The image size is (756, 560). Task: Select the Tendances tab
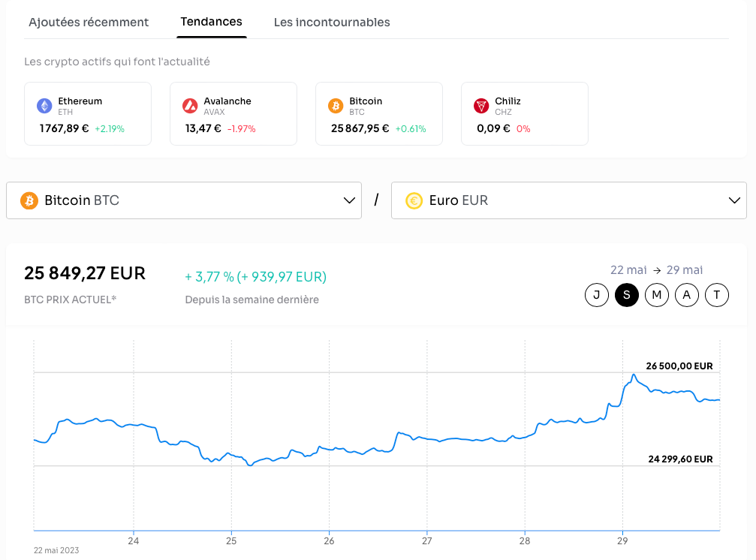pyautogui.click(x=211, y=22)
